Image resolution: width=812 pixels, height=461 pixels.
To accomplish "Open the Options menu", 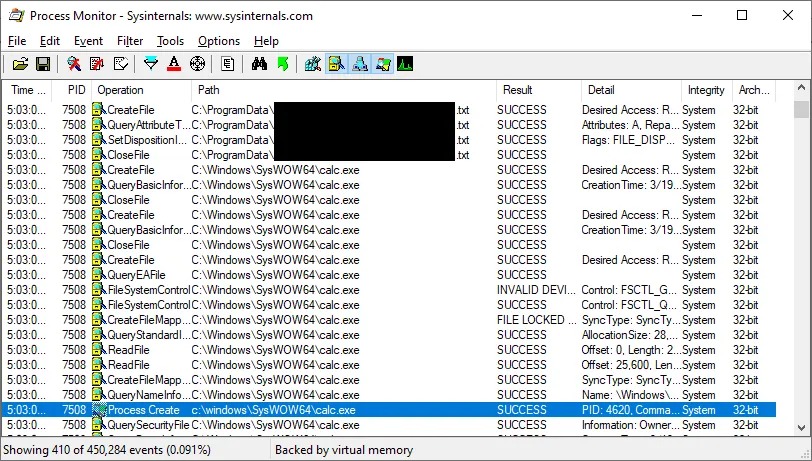I will point(219,41).
